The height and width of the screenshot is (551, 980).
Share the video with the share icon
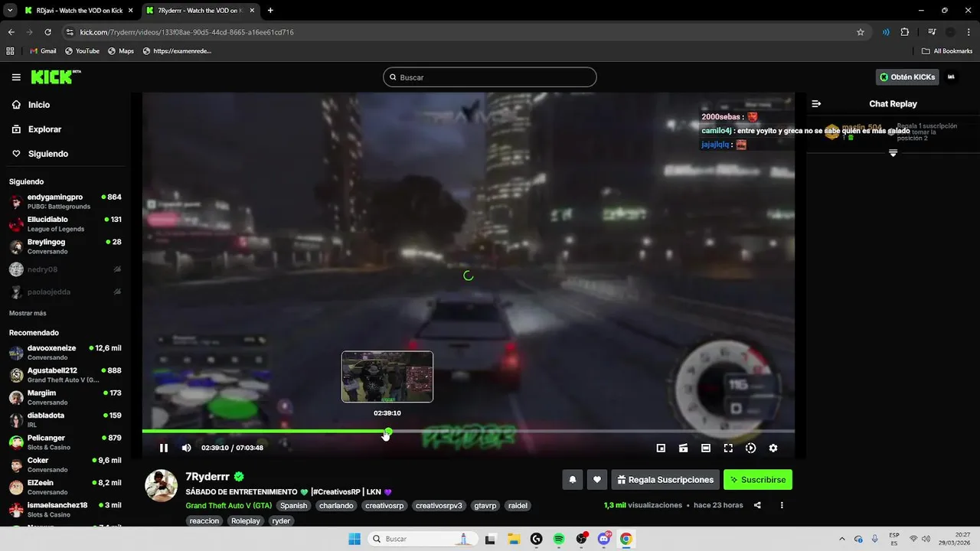click(x=757, y=505)
